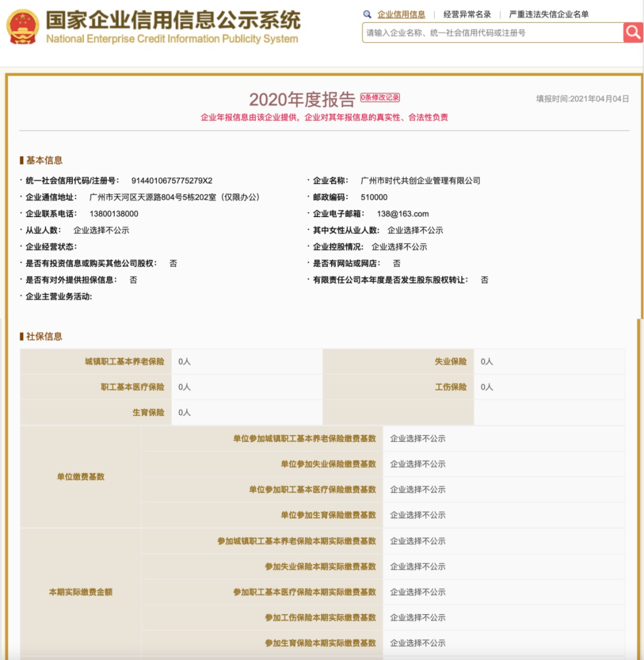Click the 单位缴费基数 group cell
This screenshot has width=644, height=660.
81,477
